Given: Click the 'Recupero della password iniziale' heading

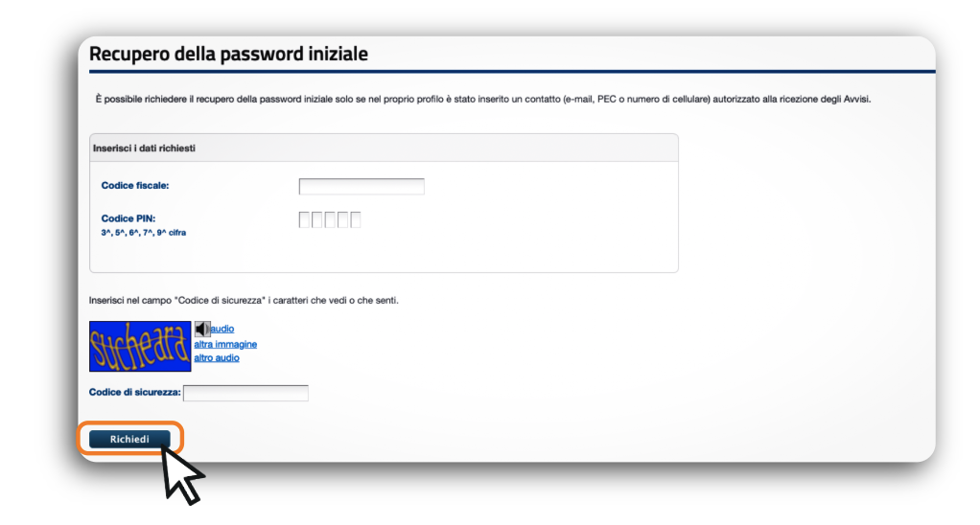Looking at the screenshot, I should [228, 54].
